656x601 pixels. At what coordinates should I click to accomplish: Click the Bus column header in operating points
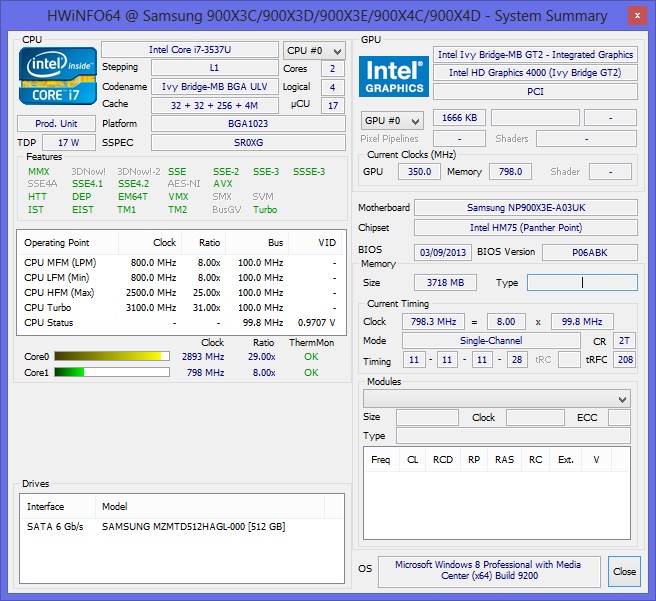tap(257, 243)
